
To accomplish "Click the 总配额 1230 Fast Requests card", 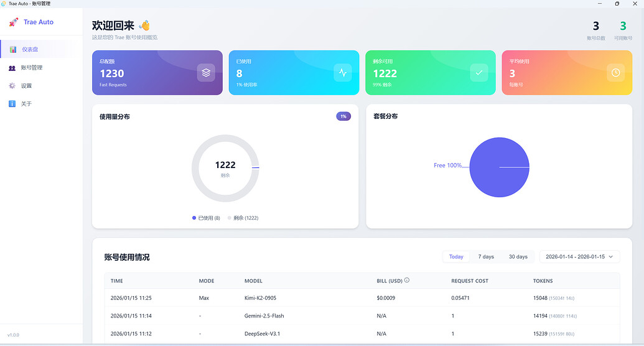I will pyautogui.click(x=157, y=73).
